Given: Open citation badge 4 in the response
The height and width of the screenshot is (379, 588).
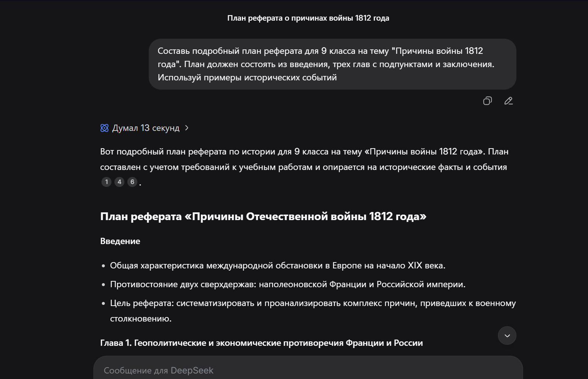Looking at the screenshot, I should tap(119, 182).
